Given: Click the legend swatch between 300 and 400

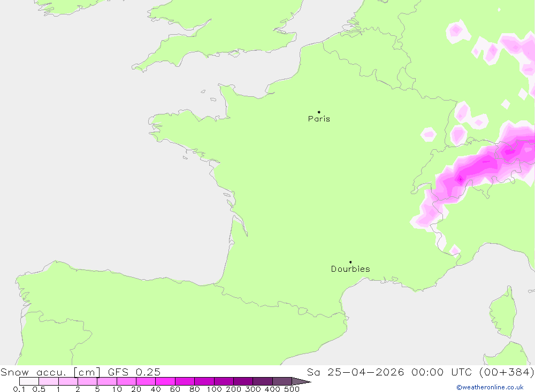Looking at the screenshot, I should click(262, 381).
